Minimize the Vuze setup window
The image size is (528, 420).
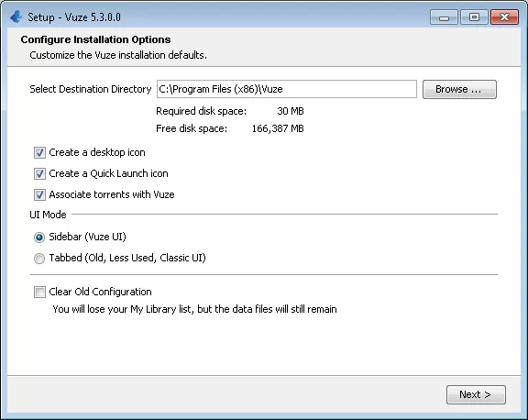click(x=444, y=17)
